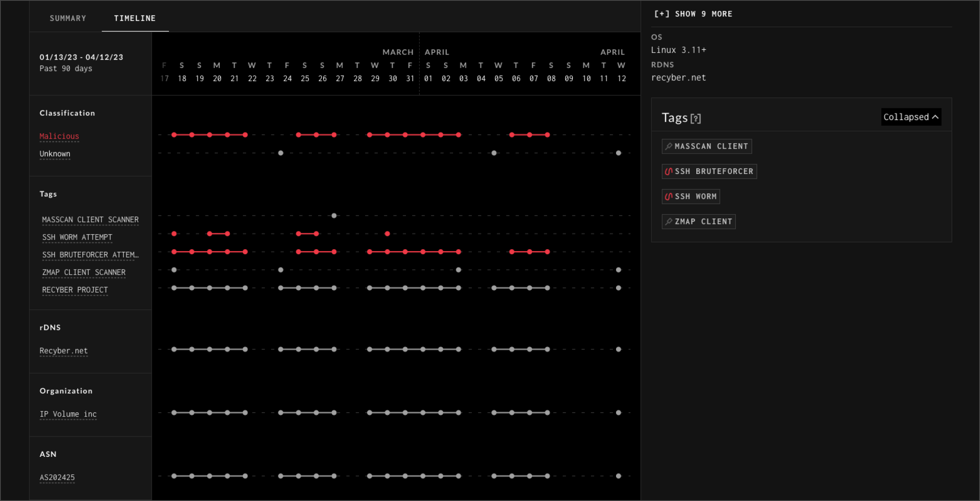The width and height of the screenshot is (980, 501).
Task: Open the Recyber.net rDNS link
Action: click(63, 351)
